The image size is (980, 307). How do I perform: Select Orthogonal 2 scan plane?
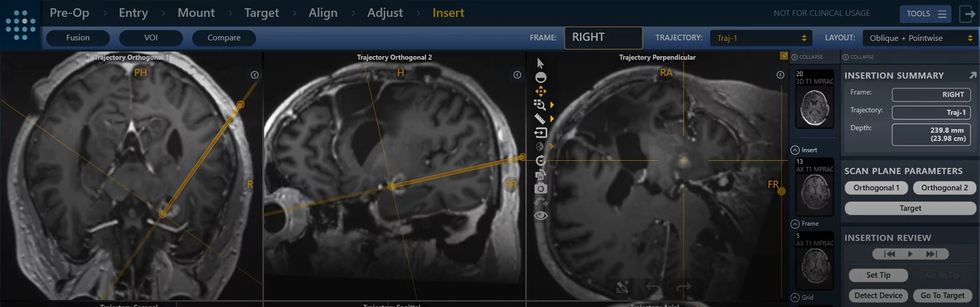click(x=944, y=188)
